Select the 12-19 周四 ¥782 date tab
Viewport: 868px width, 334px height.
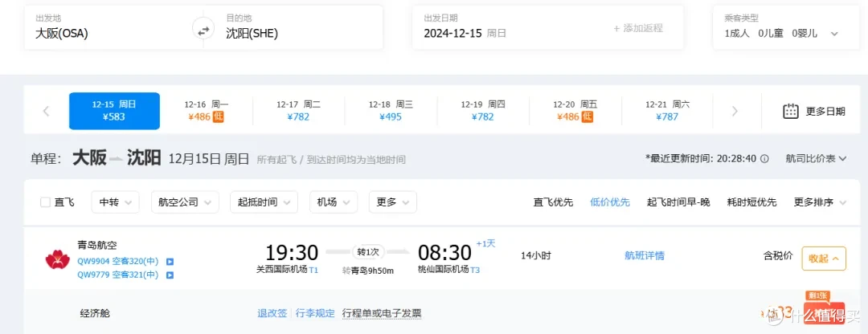click(483, 111)
